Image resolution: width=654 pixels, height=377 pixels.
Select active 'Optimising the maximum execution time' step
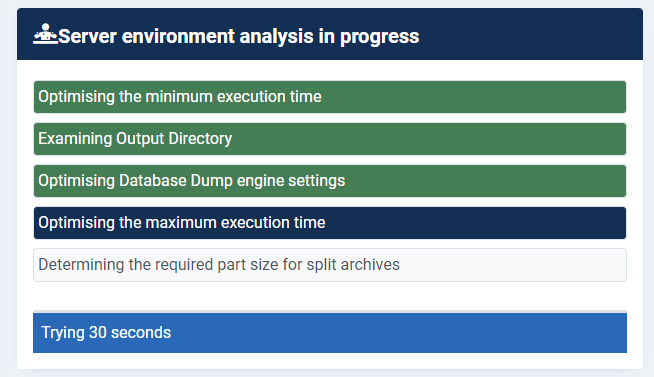pyautogui.click(x=330, y=223)
